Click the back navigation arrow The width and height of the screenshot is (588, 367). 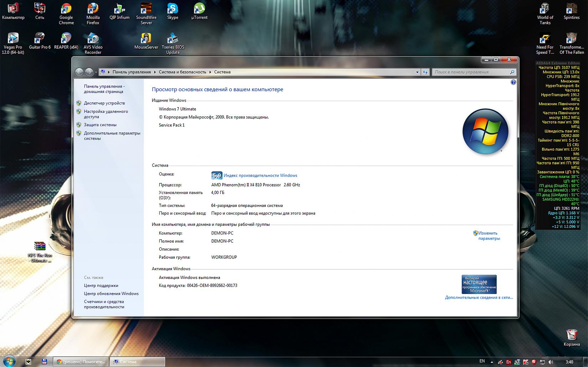pyautogui.click(x=79, y=72)
